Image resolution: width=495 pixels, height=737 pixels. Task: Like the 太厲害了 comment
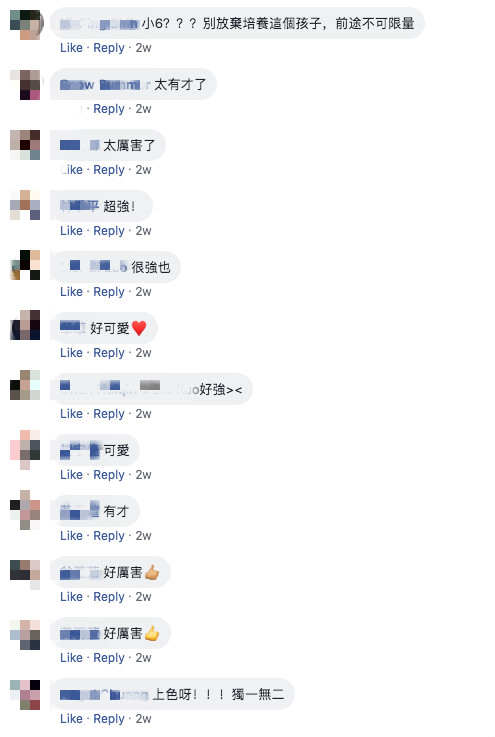click(x=71, y=170)
